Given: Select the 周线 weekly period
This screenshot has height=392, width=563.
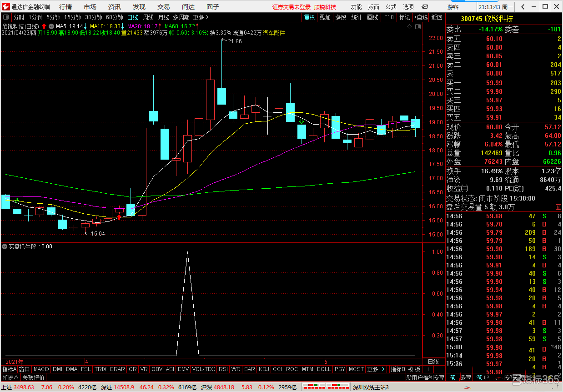Looking at the screenshot, I should click(148, 17).
